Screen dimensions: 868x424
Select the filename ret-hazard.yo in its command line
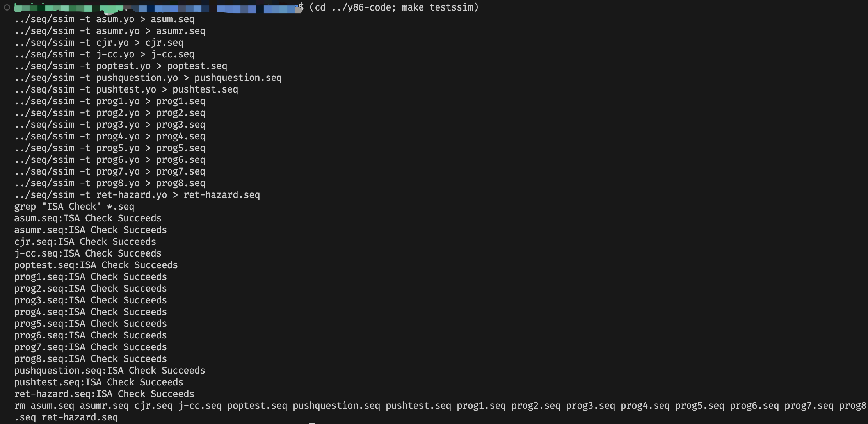132,194
